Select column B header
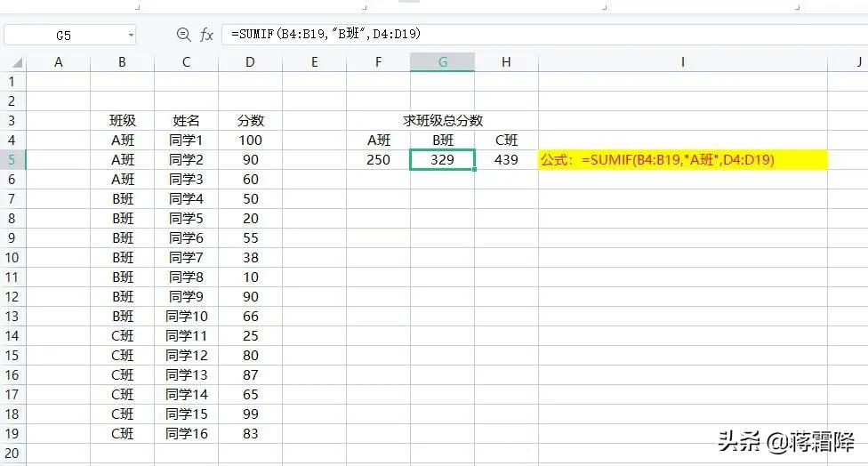Viewport: 868px width, 466px height. [123, 62]
